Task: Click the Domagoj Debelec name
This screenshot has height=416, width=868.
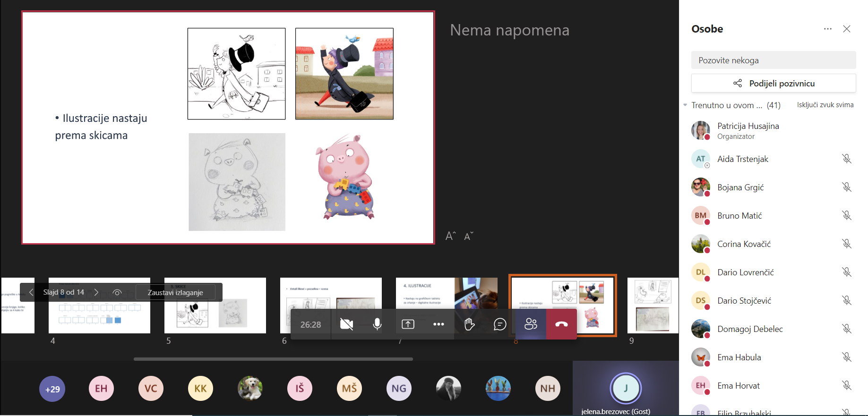Action: (750, 329)
